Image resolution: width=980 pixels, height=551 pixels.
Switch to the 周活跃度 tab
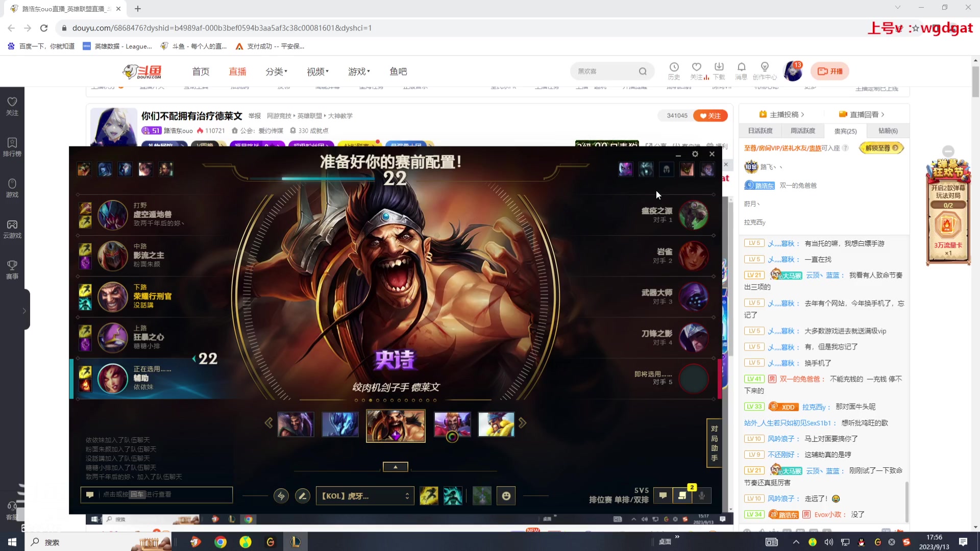coord(802,131)
